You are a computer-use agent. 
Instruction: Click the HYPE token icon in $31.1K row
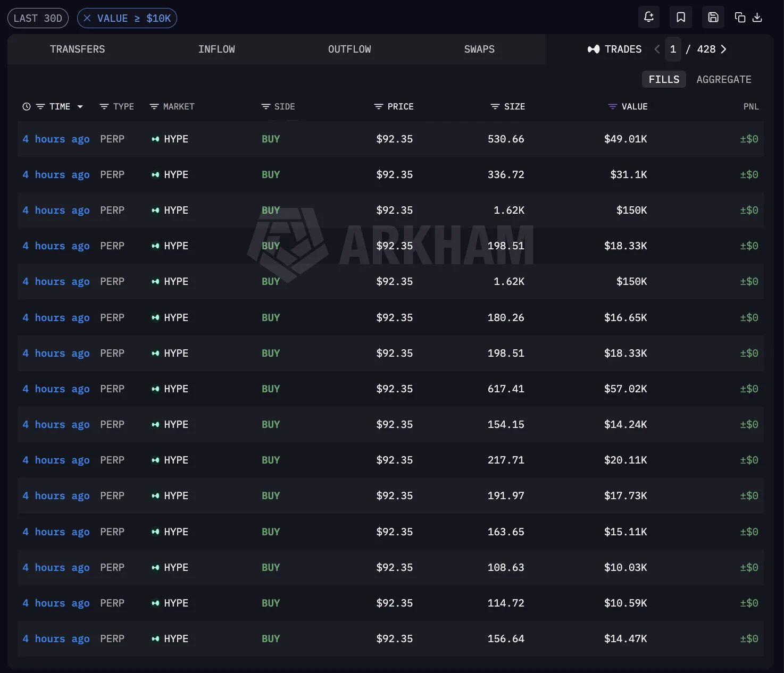(155, 175)
